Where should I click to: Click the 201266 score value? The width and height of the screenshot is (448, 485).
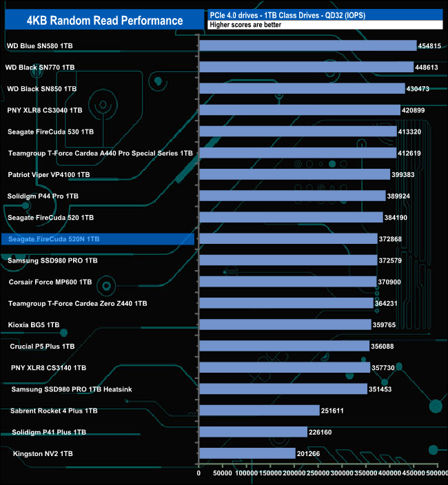pyautogui.click(x=309, y=454)
